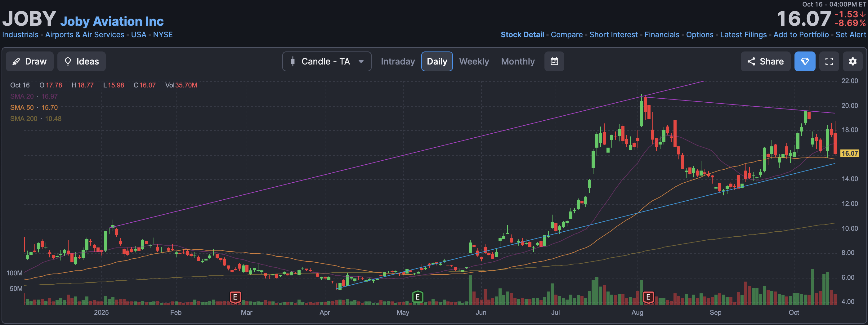
Task: Click the pencil icon in Draw button
Action: (16, 61)
